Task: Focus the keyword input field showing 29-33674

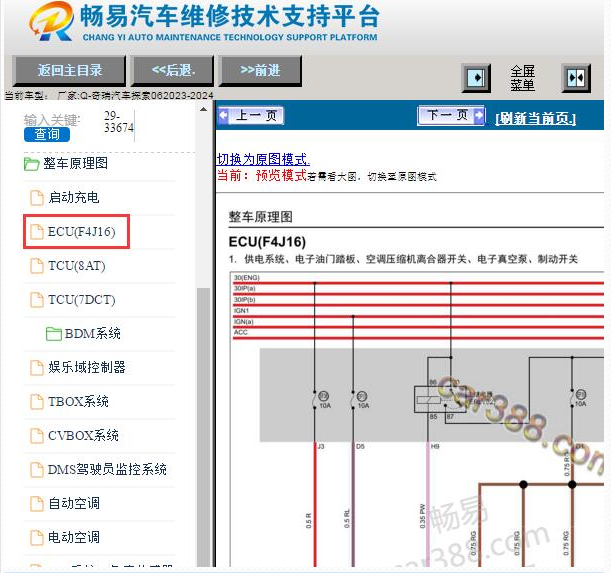Action: (119, 122)
